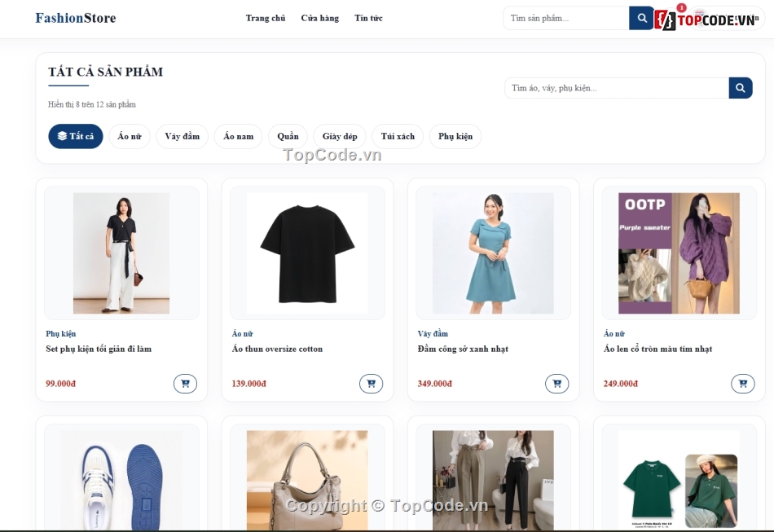Image resolution: width=774 pixels, height=532 pixels.
Task: Open the grey handbag product image
Action: (307, 480)
